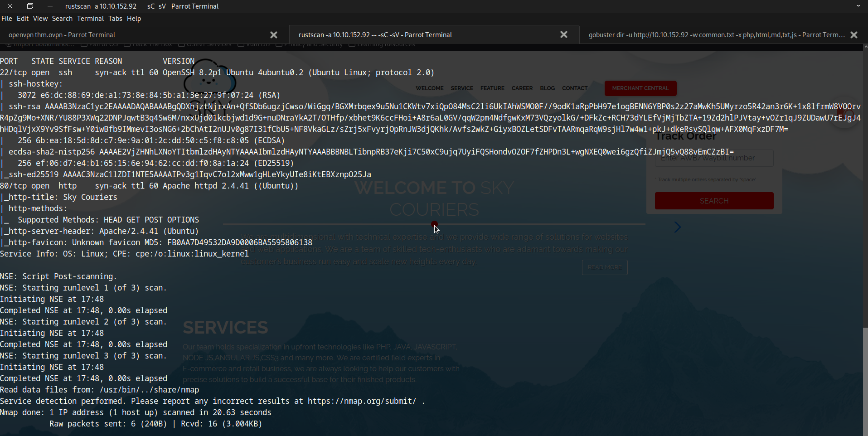This screenshot has width=868, height=436.
Task: Open SERVICE nav link on background webpage
Action: tap(462, 88)
